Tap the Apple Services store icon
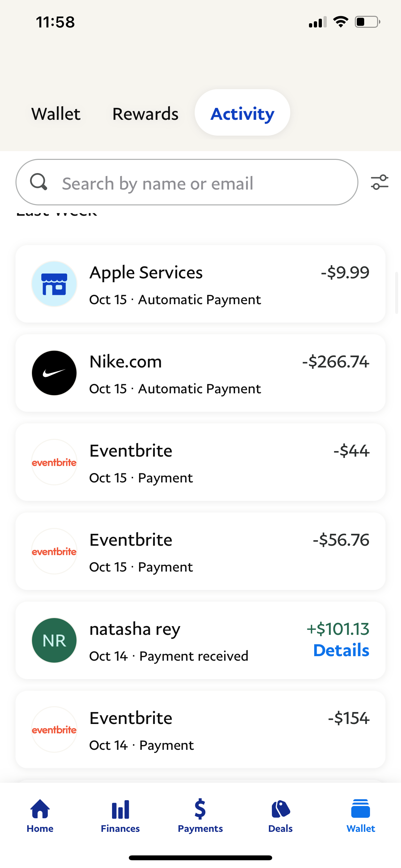The width and height of the screenshot is (401, 868). [54, 284]
